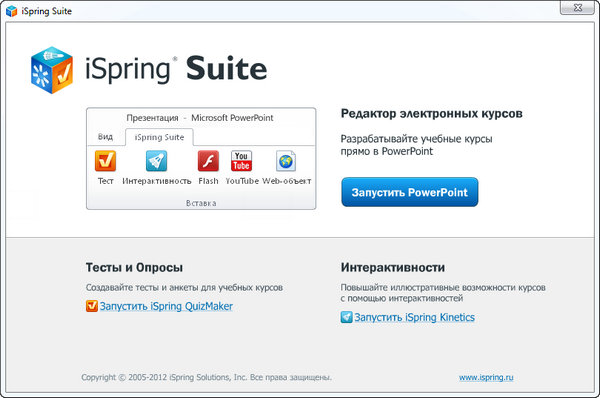Viewport: 600px width, 398px height.
Task: Visit the www.ispring.ru link
Action: 486,377
